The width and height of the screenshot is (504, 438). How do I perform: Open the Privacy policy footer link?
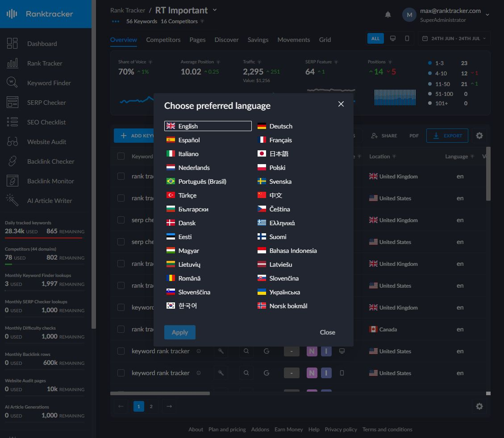[x=341, y=430]
